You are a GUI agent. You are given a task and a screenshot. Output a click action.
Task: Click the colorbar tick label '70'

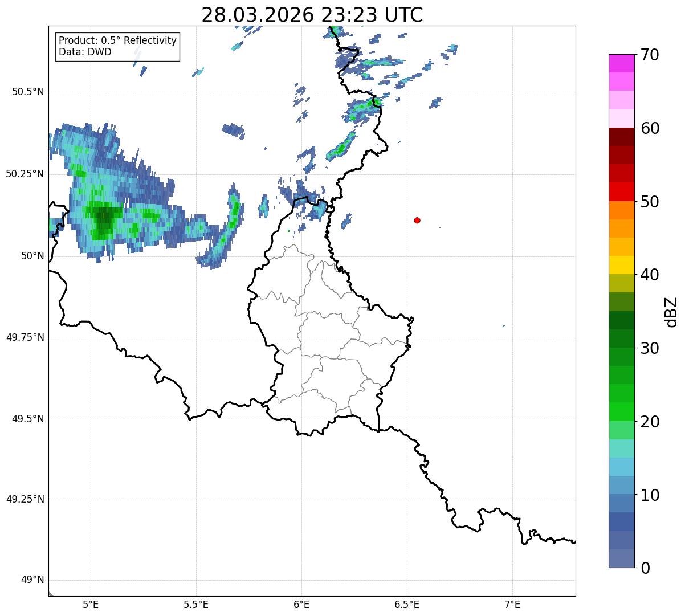click(x=650, y=55)
